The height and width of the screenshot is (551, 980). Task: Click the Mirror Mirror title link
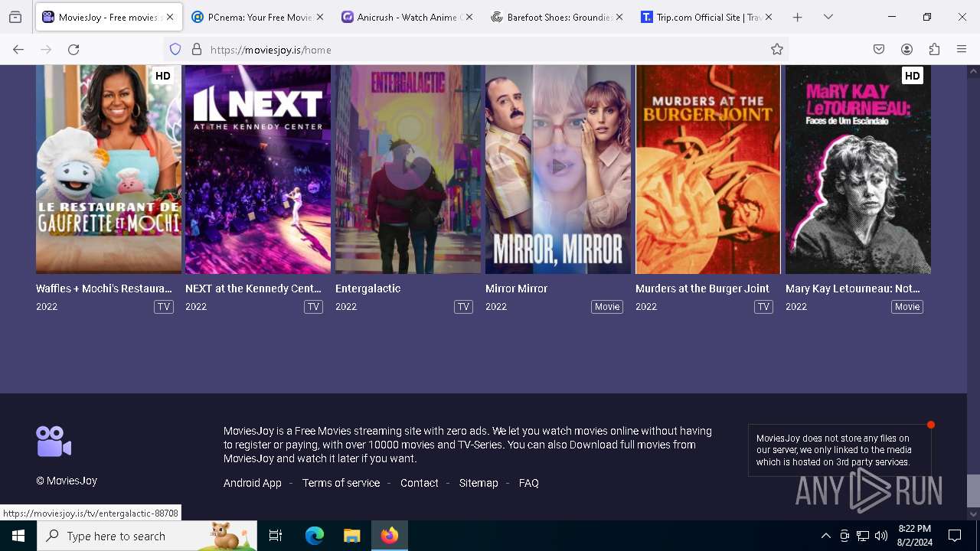(517, 289)
